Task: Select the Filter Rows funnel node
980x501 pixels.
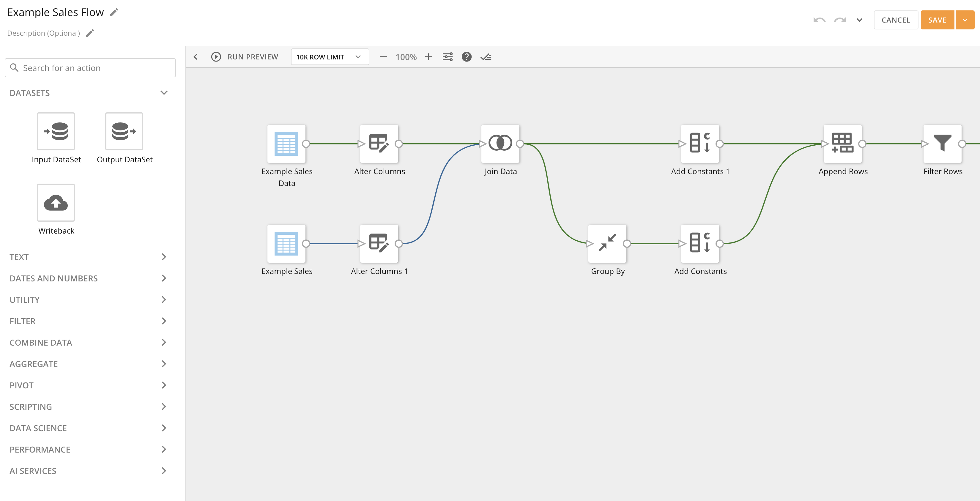Action: pos(942,144)
